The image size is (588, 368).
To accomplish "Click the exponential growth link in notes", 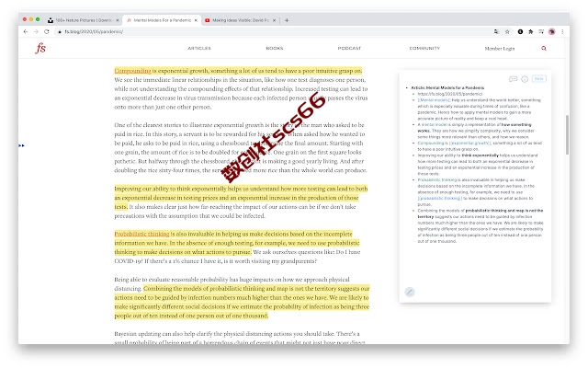I will (x=469, y=144).
